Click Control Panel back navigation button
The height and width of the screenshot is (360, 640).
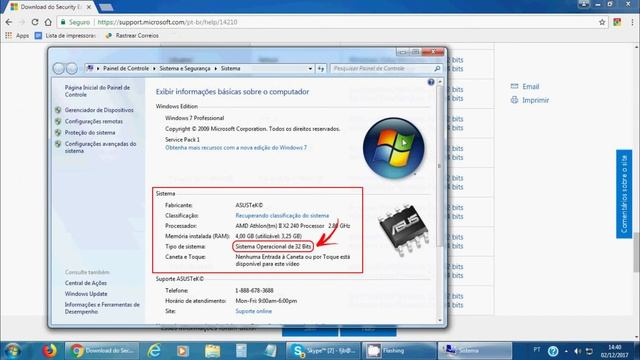pyautogui.click(x=59, y=69)
